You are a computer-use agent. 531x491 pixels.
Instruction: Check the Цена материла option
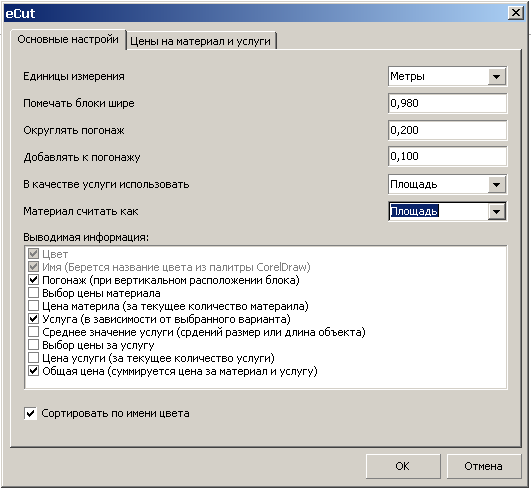34,306
